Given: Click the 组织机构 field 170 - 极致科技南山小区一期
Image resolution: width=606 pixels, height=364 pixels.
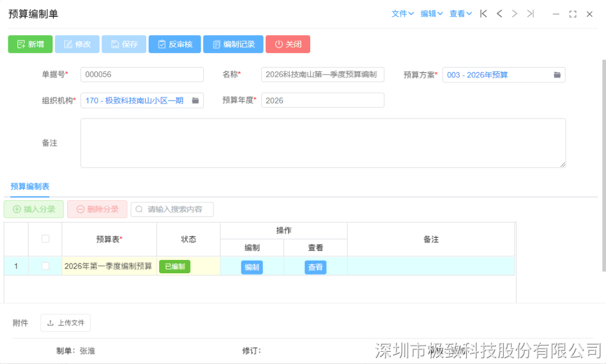Looking at the screenshot, I should (142, 100).
